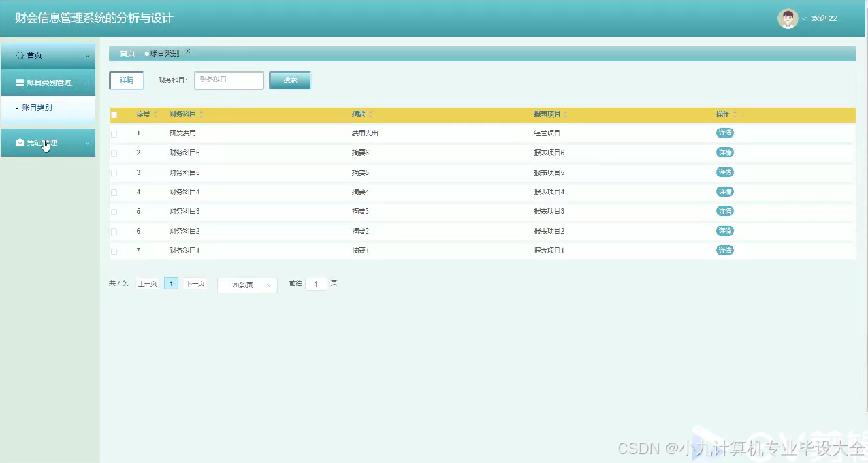Open 详情 for the 报表项目5 row
Image resolution: width=868 pixels, height=463 pixels.
click(x=725, y=172)
